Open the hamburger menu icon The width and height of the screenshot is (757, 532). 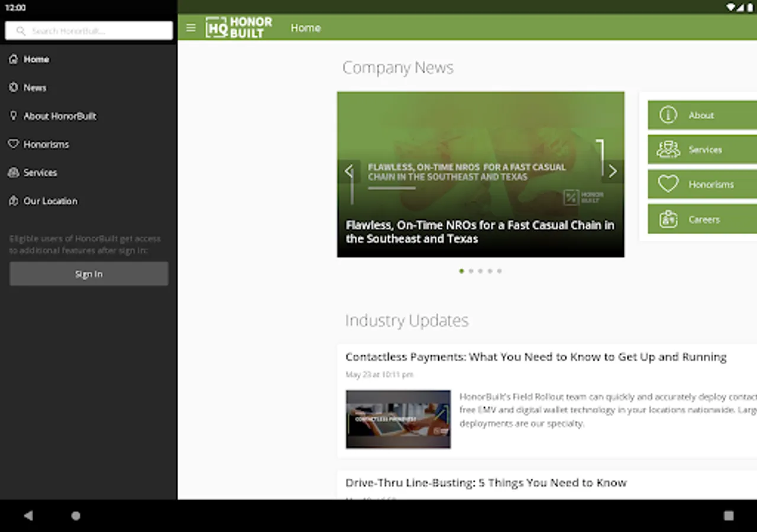[190, 28]
